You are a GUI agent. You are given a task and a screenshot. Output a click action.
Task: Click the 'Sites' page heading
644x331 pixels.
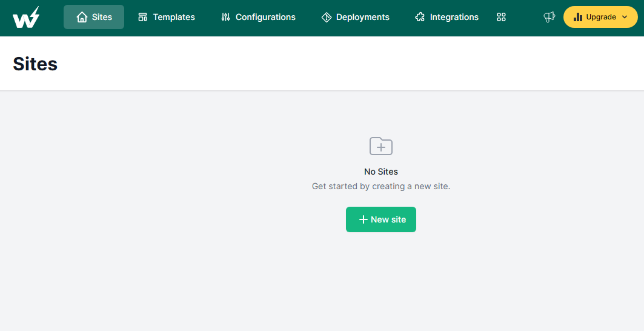35,64
